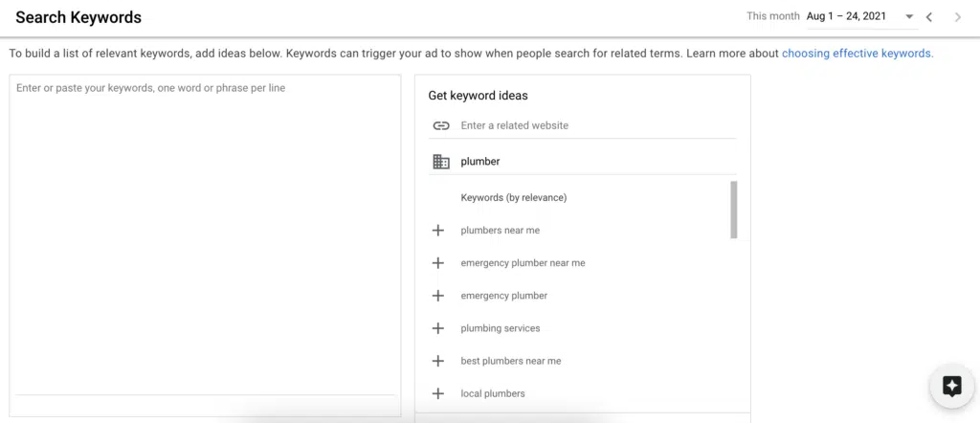Click the keyword ideas list scrollbar

coord(734,210)
